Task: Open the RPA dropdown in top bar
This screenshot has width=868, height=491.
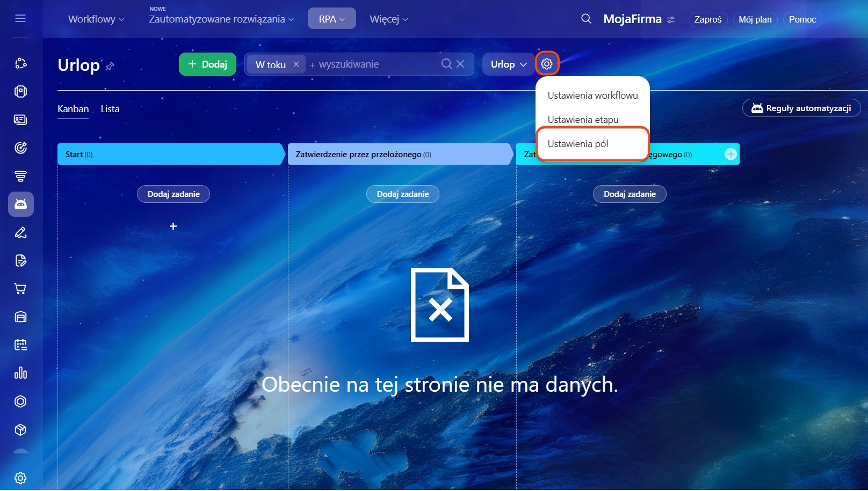Action: click(x=332, y=19)
